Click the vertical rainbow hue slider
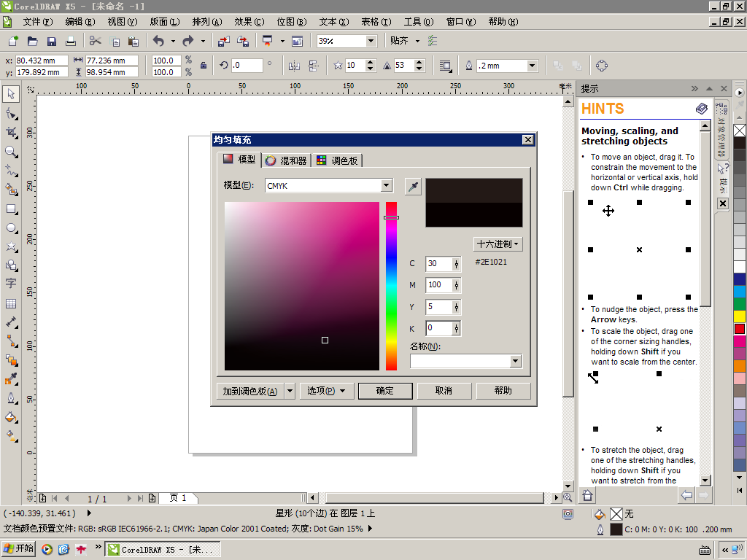Viewport: 747px width, 560px height. (391, 286)
